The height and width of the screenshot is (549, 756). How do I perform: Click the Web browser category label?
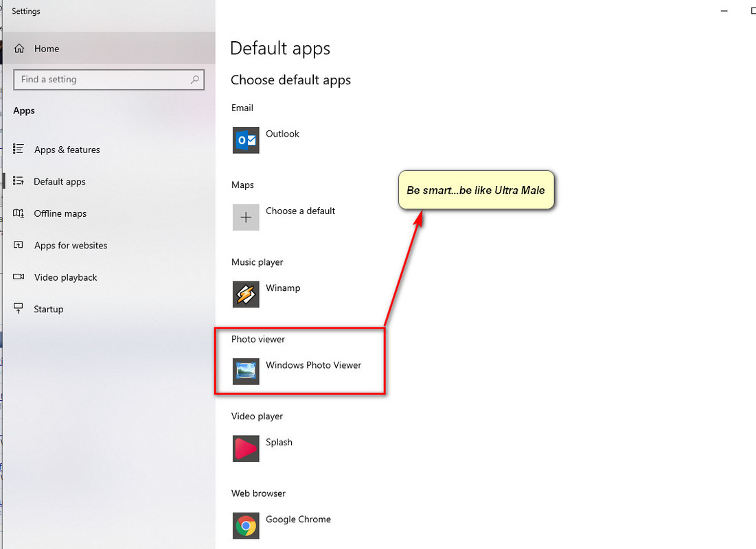258,493
